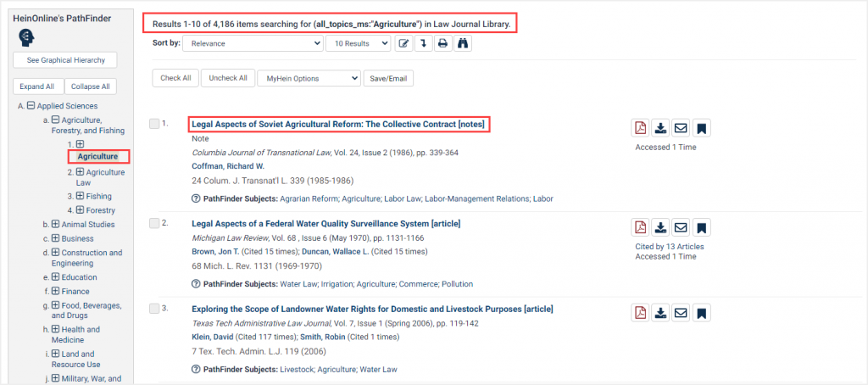868x385 pixels.
Task: Bookmark the Soviet Agricultural Reform result
Action: click(701, 128)
